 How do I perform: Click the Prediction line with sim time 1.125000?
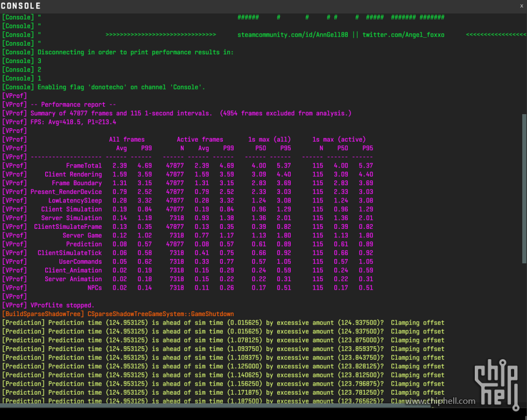click(x=223, y=367)
